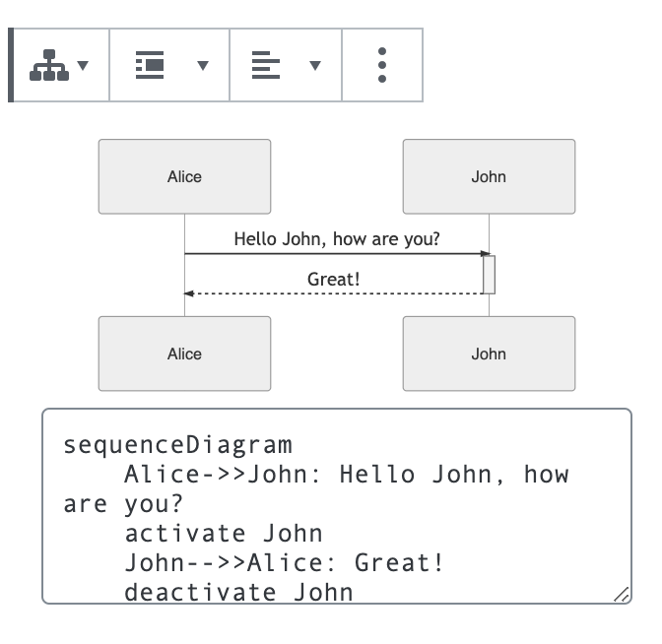The image size is (662, 644).
Task: Open the block type dropdown arrow
Action: coord(83,66)
